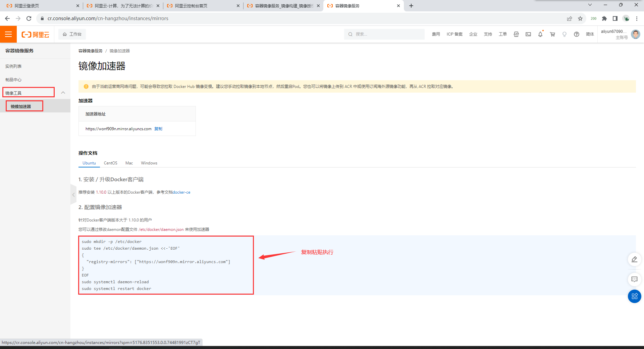Click the 容器镜像服务 breadcrumb link
This screenshot has width=644, height=349.
tap(91, 51)
